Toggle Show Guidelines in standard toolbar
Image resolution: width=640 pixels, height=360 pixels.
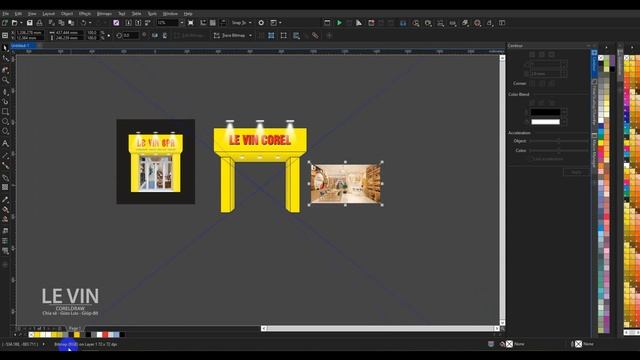[223, 23]
